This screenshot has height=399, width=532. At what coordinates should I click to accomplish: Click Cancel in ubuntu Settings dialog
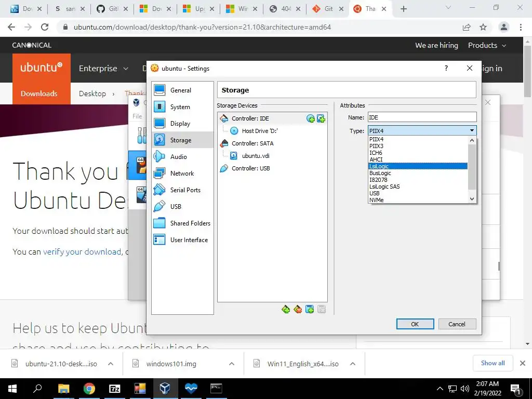[457, 324]
